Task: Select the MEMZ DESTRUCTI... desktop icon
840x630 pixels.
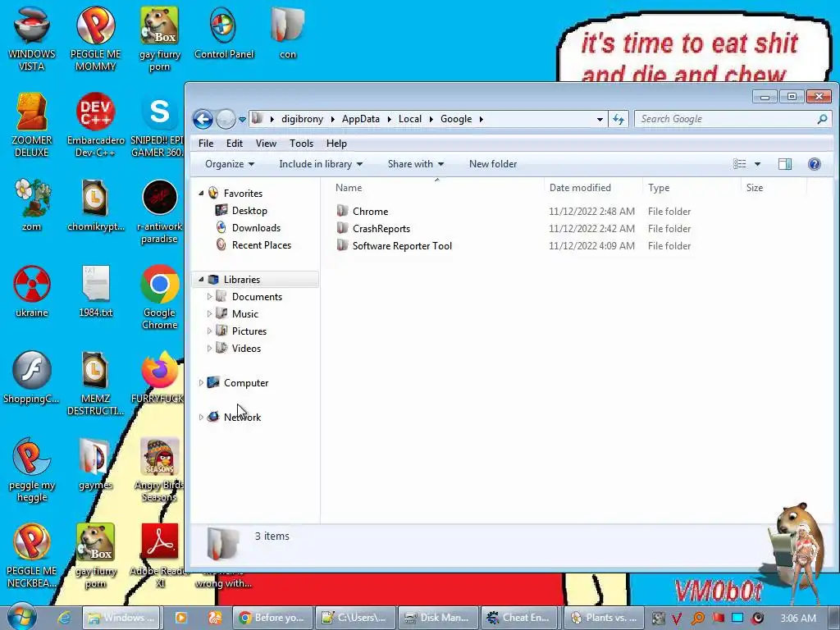Action: 95,383
